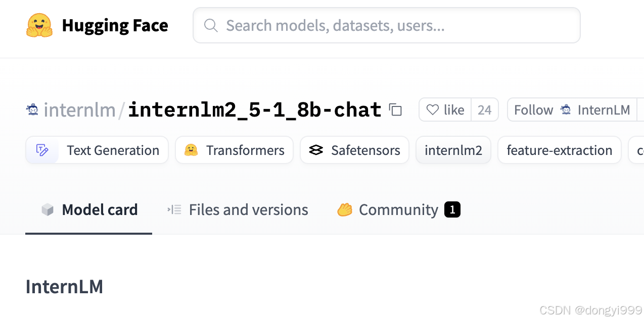Click the heart like icon
This screenshot has height=321, width=644.
(x=432, y=110)
